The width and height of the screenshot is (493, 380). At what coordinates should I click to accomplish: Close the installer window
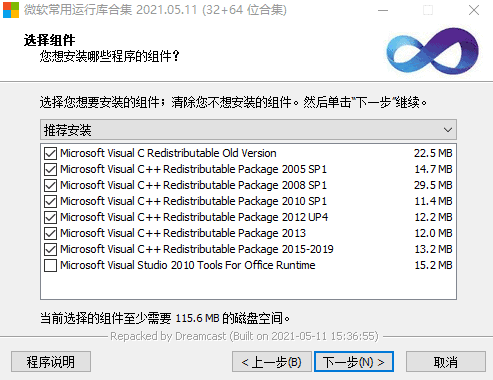pos(474,10)
